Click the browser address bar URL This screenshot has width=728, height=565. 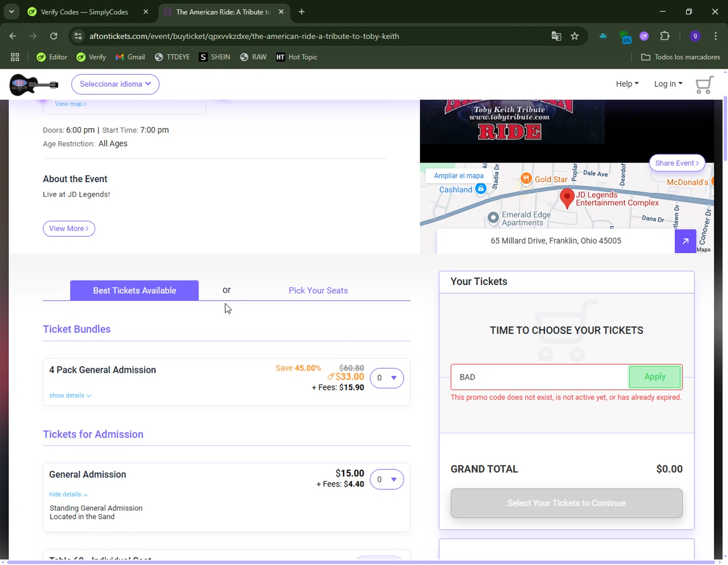click(244, 36)
